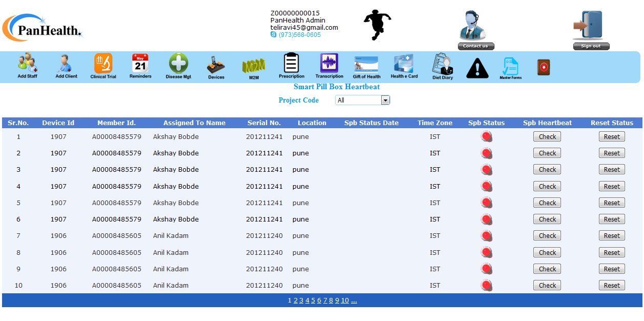Viewport: 644px width, 321px height.
Task: Click the ellipsis for more pages
Action: click(x=354, y=300)
